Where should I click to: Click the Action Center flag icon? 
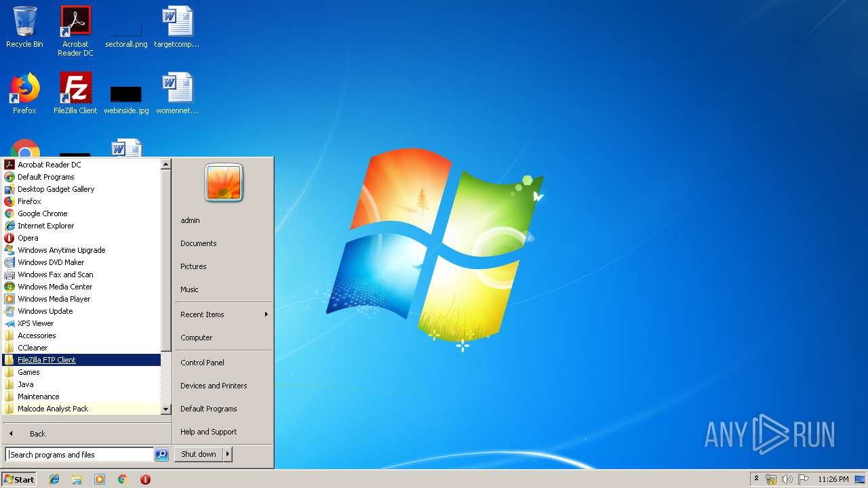coord(804,479)
